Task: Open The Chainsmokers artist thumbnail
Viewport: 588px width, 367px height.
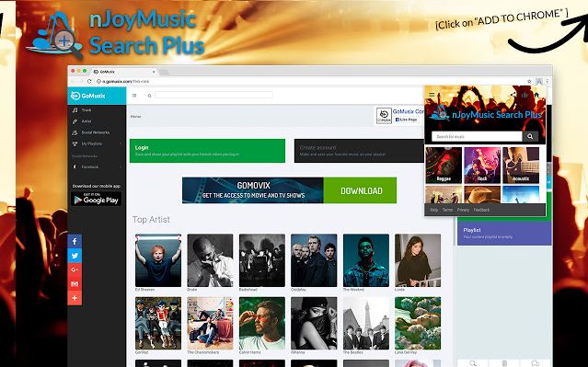Action: pos(210,323)
